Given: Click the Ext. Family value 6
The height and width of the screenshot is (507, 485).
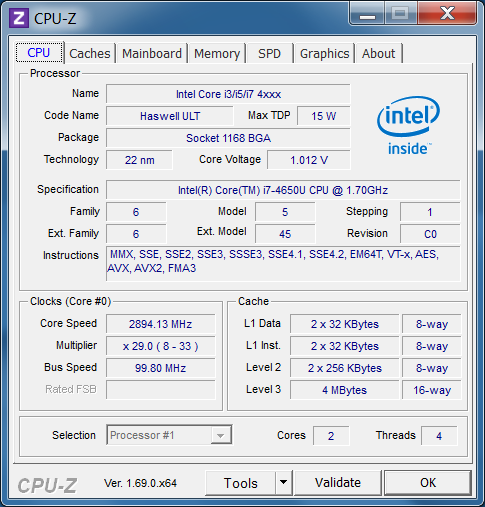Looking at the screenshot, I should click(136, 234).
